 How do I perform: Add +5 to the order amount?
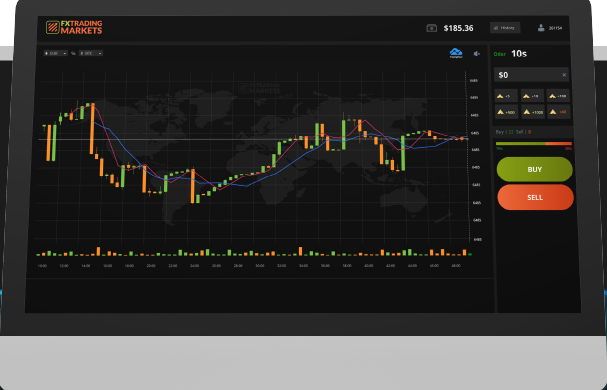(x=506, y=96)
